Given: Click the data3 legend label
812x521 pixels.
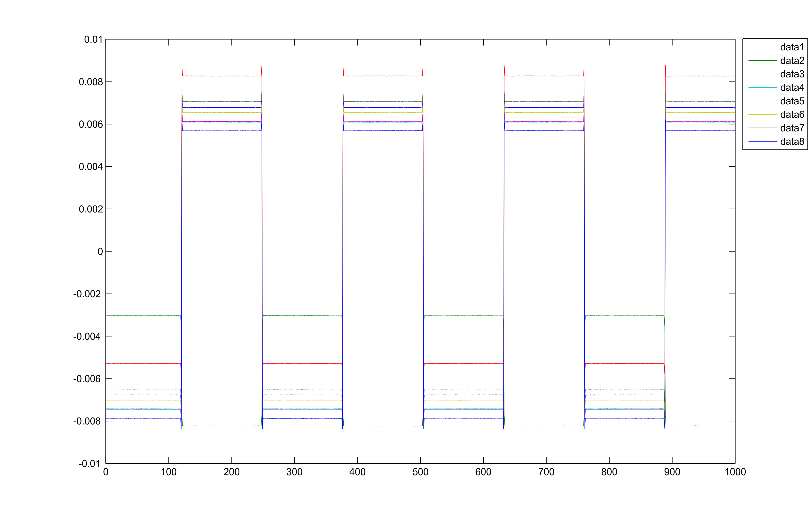Looking at the screenshot, I should point(792,74).
